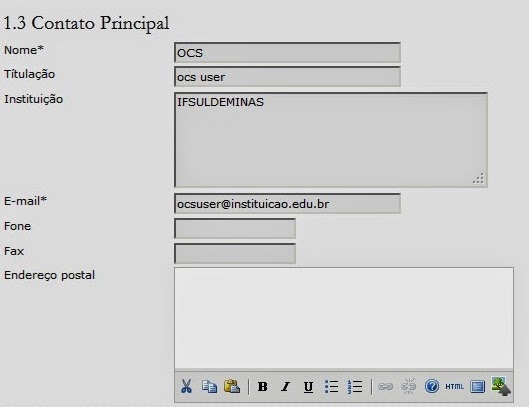Focus the Nome field containing OCS
This screenshot has width=529, height=407.
point(287,53)
